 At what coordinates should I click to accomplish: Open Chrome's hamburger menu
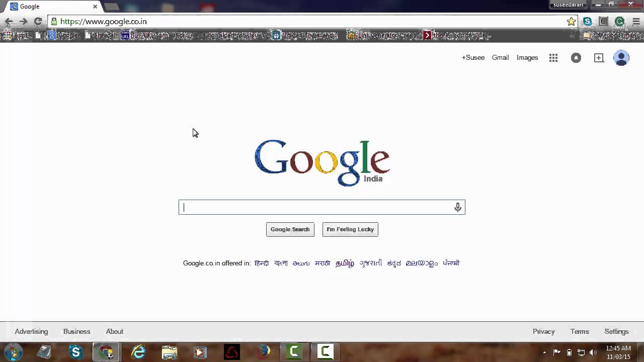(x=636, y=22)
